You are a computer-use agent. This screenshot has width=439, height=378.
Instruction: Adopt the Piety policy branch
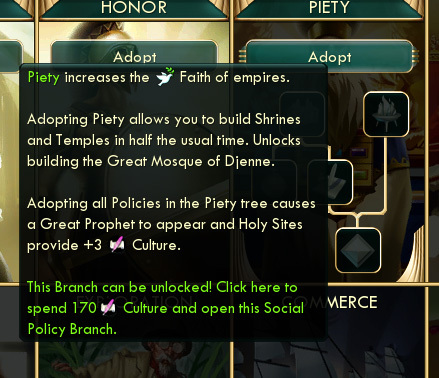pos(329,57)
